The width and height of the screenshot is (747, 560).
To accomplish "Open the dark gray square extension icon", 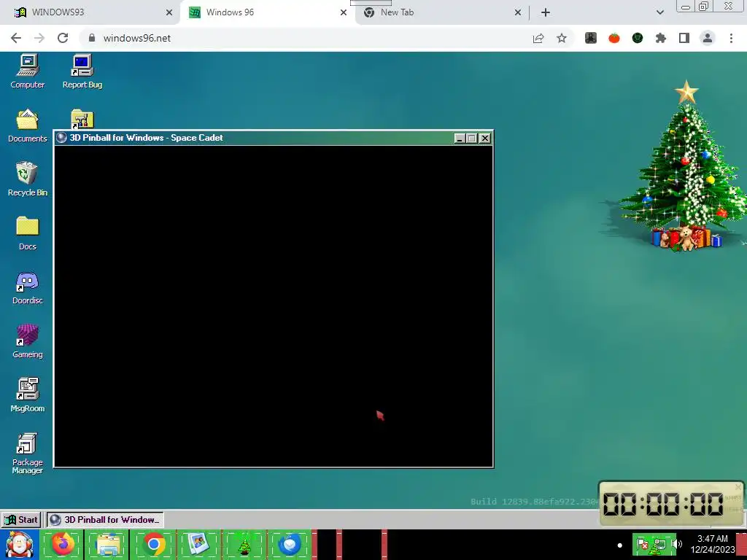I will 591,38.
